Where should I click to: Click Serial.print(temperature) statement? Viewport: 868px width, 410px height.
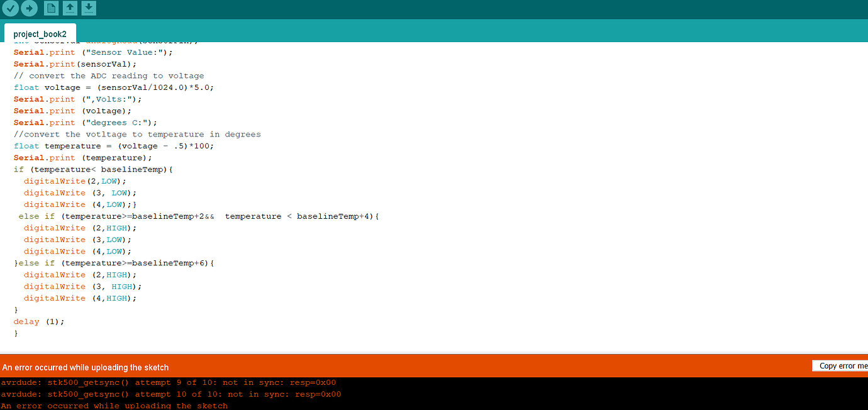pyautogui.click(x=82, y=157)
